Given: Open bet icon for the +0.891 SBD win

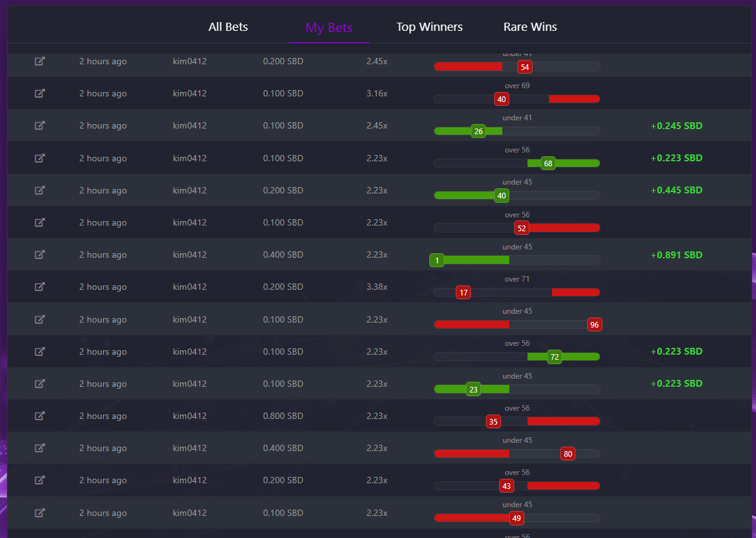Looking at the screenshot, I should 40,255.
